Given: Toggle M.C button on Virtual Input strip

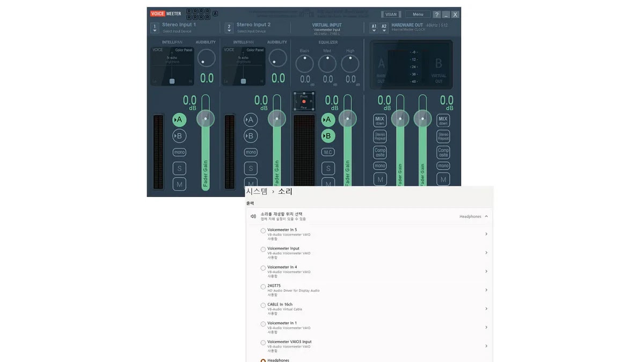Looking at the screenshot, I should pyautogui.click(x=328, y=152).
